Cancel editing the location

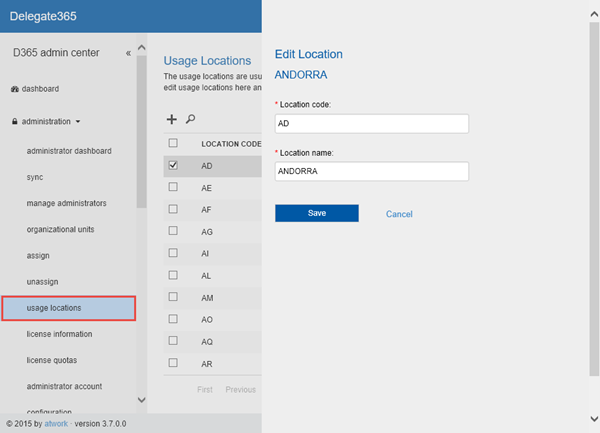pyautogui.click(x=399, y=214)
